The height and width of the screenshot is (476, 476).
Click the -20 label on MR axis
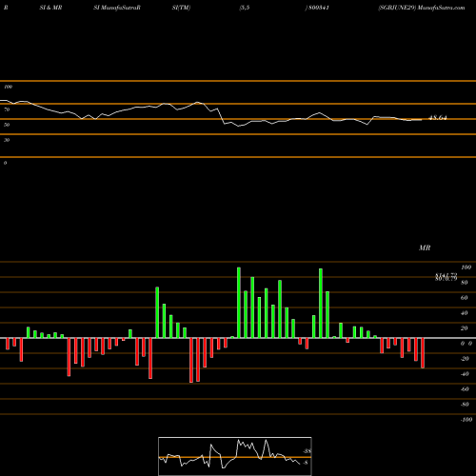coord(465,359)
